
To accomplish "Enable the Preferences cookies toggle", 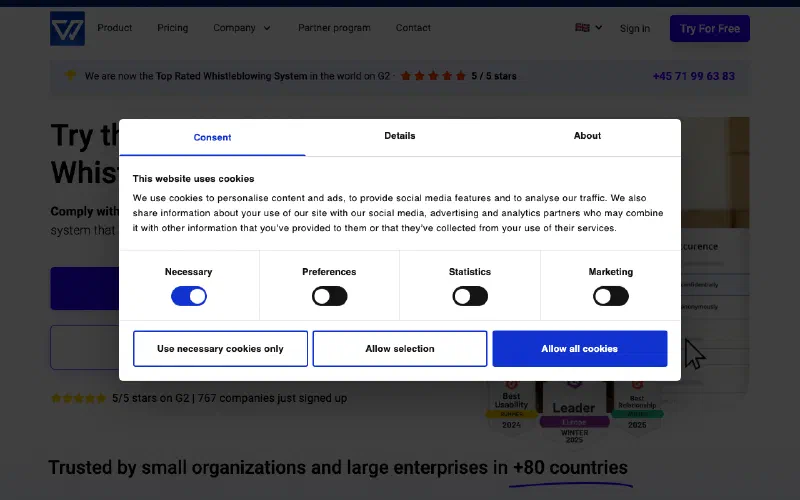I will click(x=329, y=296).
